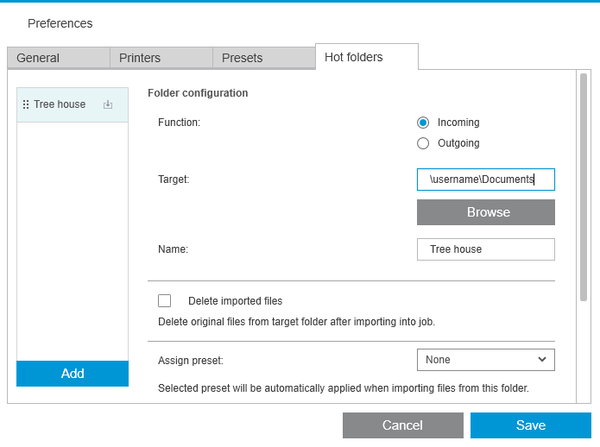This screenshot has width=600, height=447.
Task: Enable the Delete imported files checkbox
Action: point(165,301)
